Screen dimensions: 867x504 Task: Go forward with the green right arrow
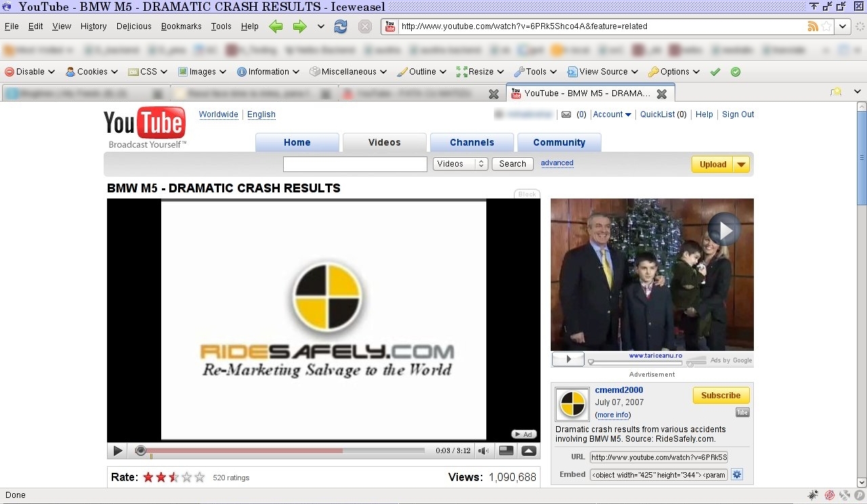click(x=299, y=26)
